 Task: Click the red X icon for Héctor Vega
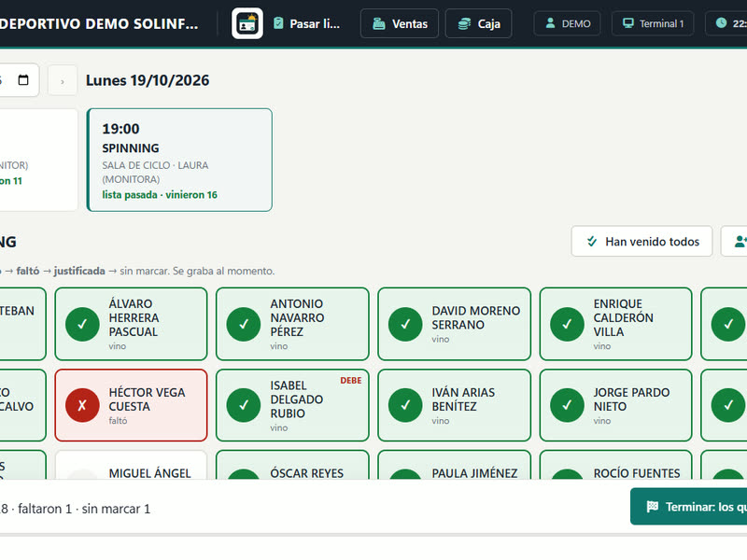[x=82, y=405]
